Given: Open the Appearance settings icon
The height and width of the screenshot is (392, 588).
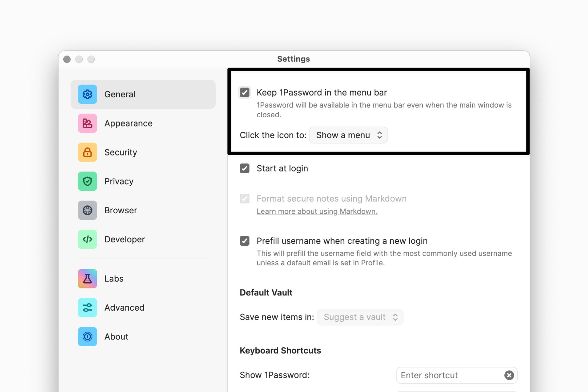Looking at the screenshot, I should (87, 123).
